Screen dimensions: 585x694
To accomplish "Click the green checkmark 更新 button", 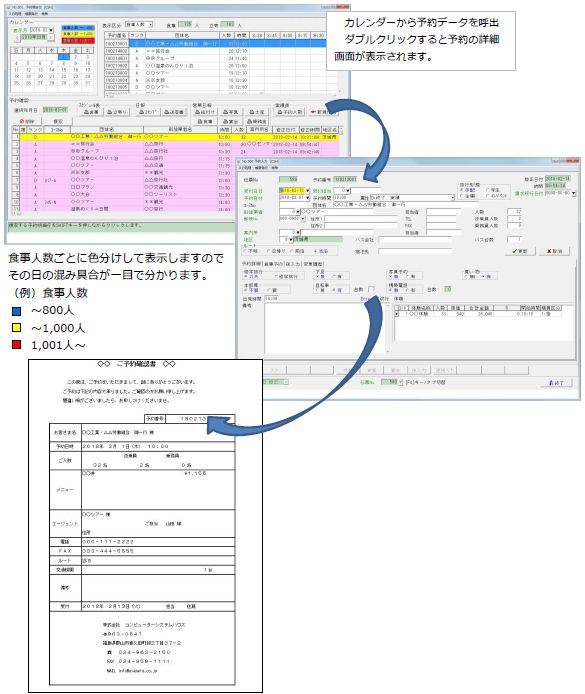I will 520,251.
